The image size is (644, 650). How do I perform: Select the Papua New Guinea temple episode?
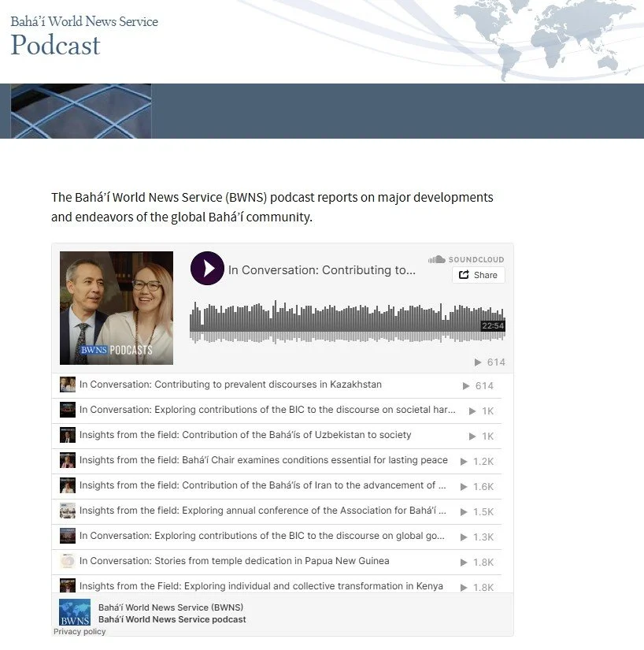[276, 562]
